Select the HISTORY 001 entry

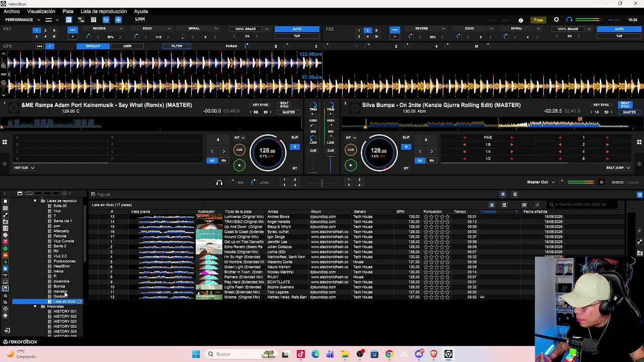click(65, 312)
